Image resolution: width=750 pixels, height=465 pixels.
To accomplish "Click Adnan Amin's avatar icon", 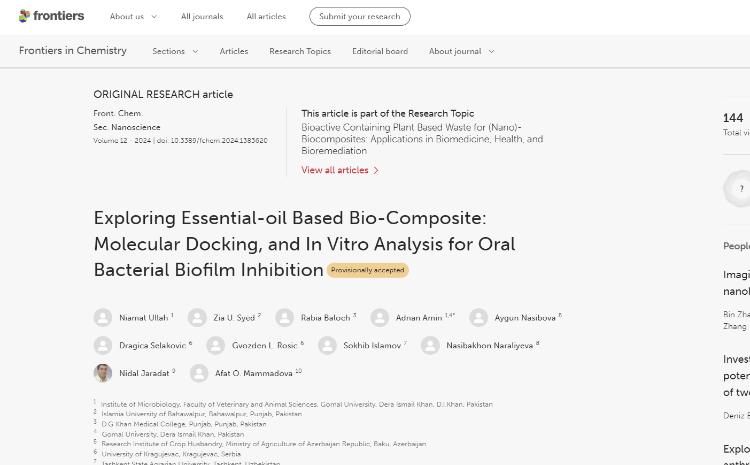I will 380,318.
